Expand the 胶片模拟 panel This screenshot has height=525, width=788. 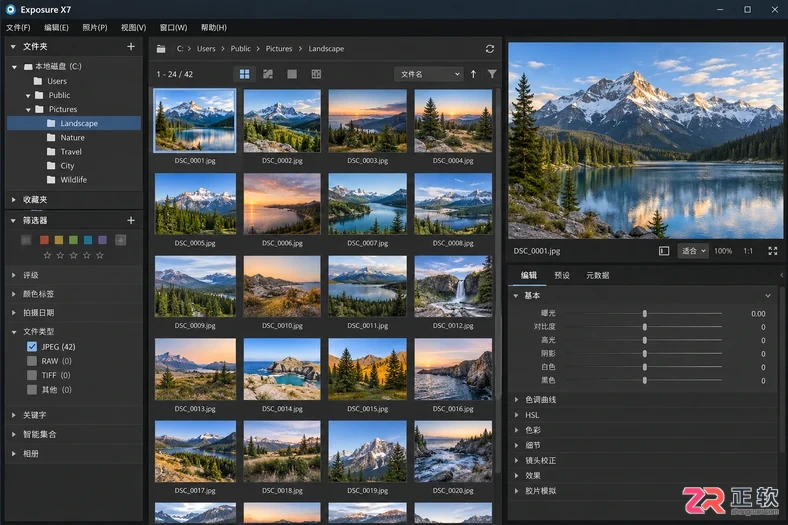pyautogui.click(x=516, y=491)
